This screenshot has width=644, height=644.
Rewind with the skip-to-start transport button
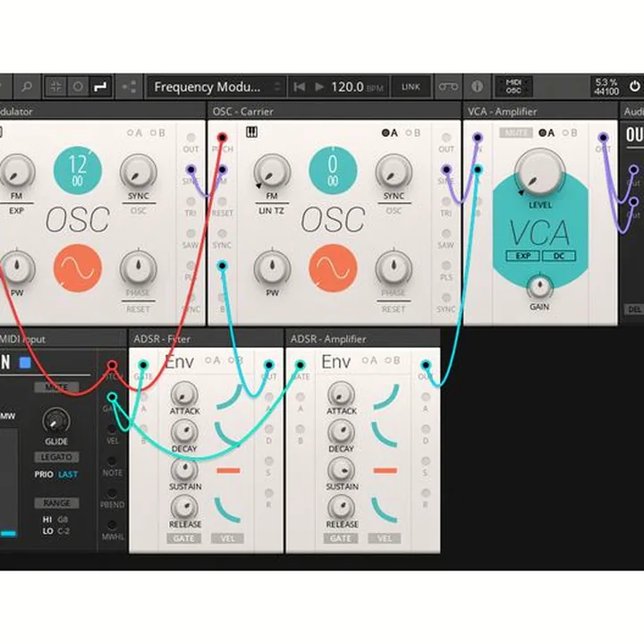click(x=300, y=87)
